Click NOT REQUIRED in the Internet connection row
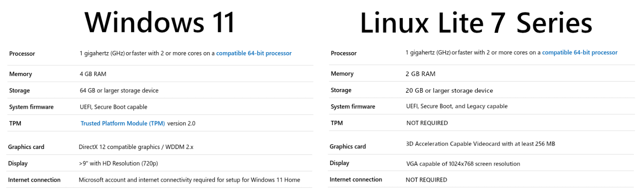The width and height of the screenshot is (644, 196). pos(426,180)
